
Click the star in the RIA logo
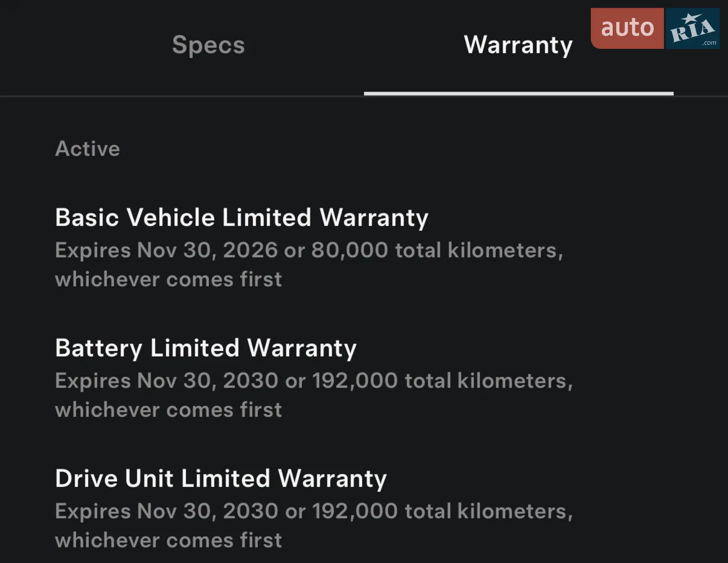[690, 18]
